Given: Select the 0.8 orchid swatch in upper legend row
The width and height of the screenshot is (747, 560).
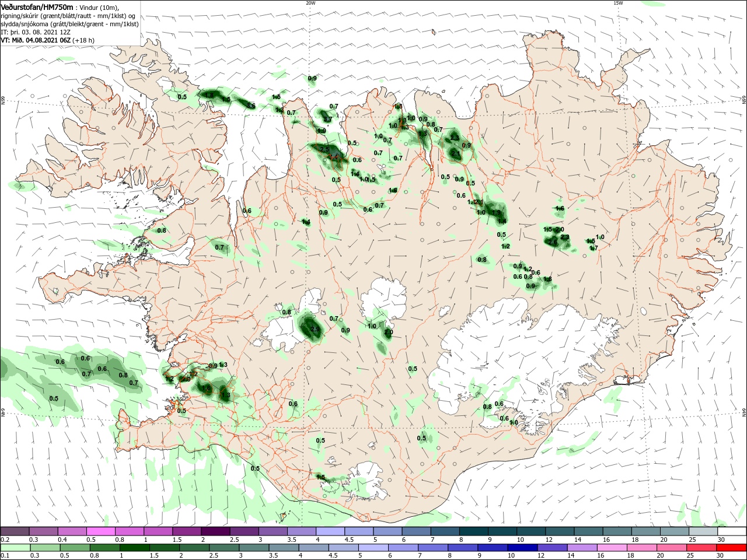Looking at the screenshot, I should coord(130,531).
